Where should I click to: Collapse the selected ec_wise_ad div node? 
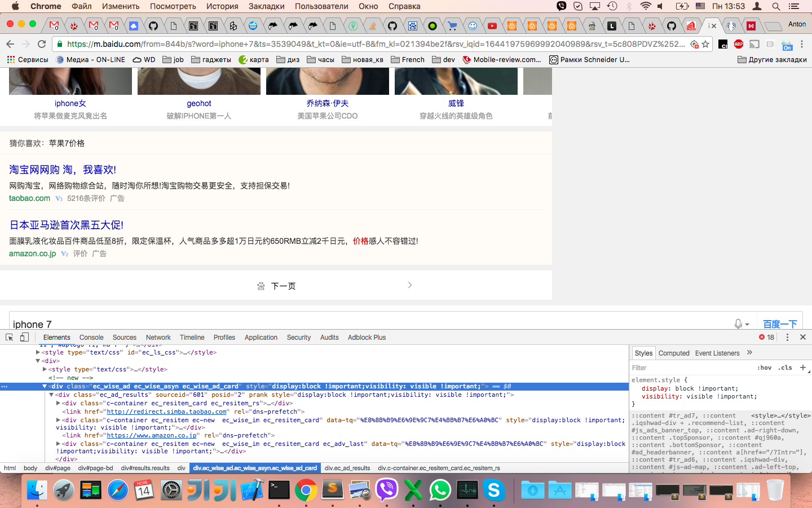tap(45, 386)
